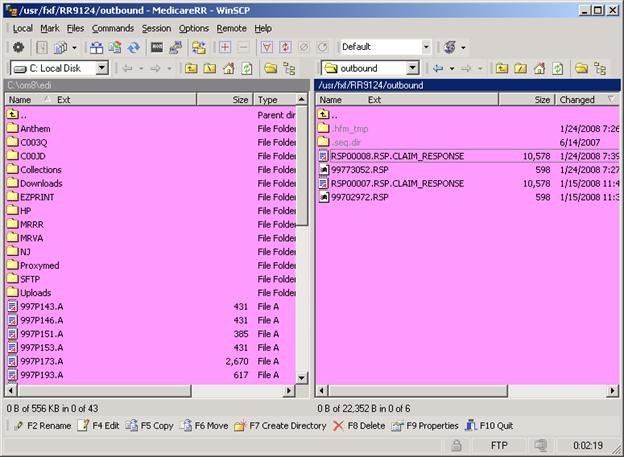Screen dimensions: 624x457
Task: Click the Synchronize refresh icon in top toolbar
Action: [x=133, y=47]
